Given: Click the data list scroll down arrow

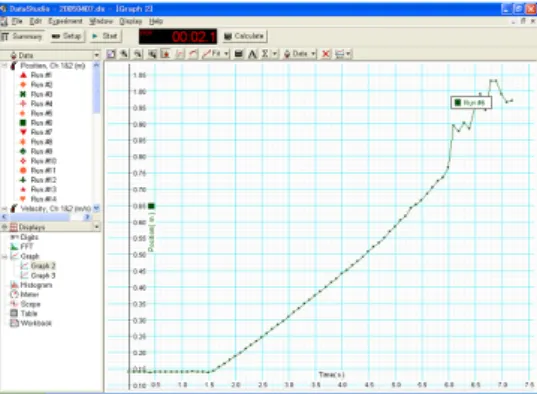Looking at the screenshot, I should 97,208.
